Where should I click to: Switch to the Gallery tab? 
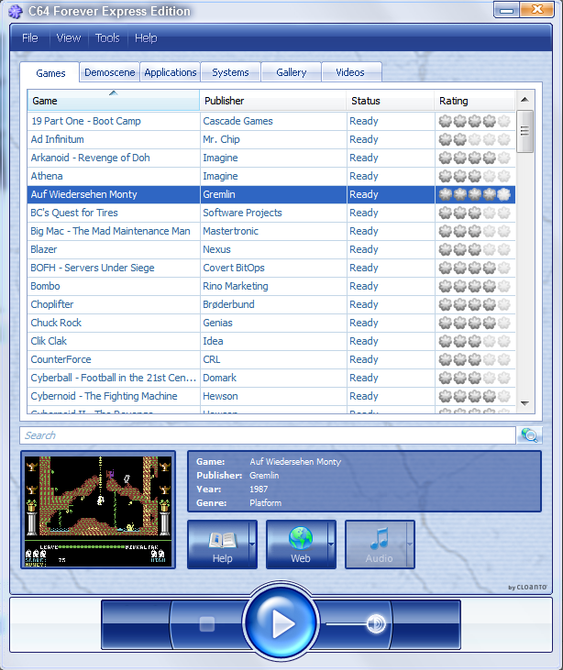[x=291, y=72]
